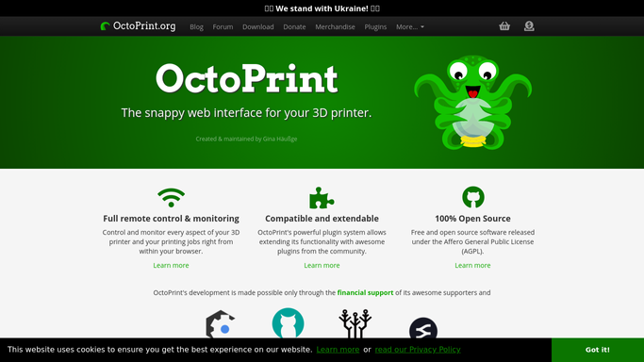Click the OctoPrint.org logo in navbar

coord(138,26)
